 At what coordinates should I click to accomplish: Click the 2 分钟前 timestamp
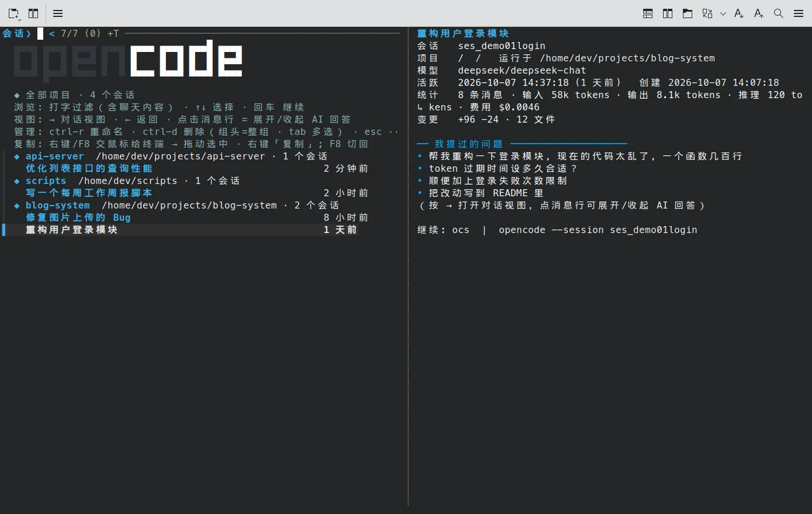pos(346,168)
